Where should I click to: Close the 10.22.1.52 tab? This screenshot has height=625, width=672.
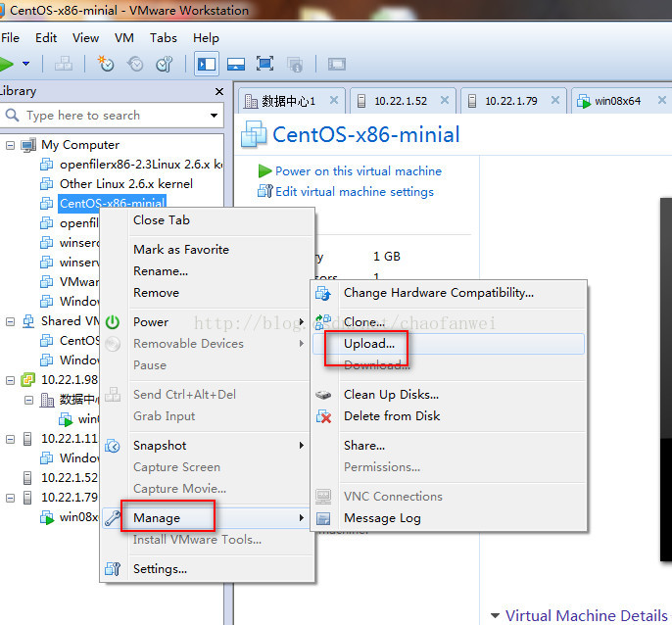pyautogui.click(x=445, y=100)
